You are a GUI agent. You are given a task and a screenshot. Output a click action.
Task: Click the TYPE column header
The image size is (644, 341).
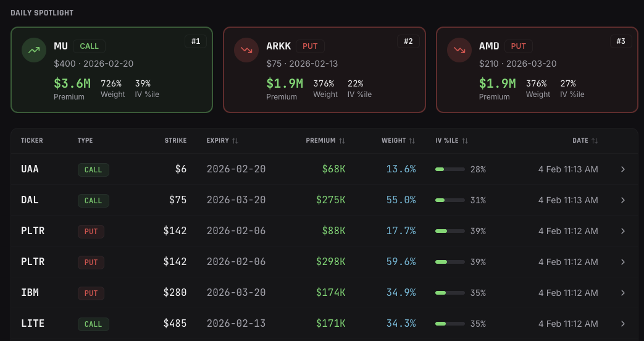click(85, 140)
